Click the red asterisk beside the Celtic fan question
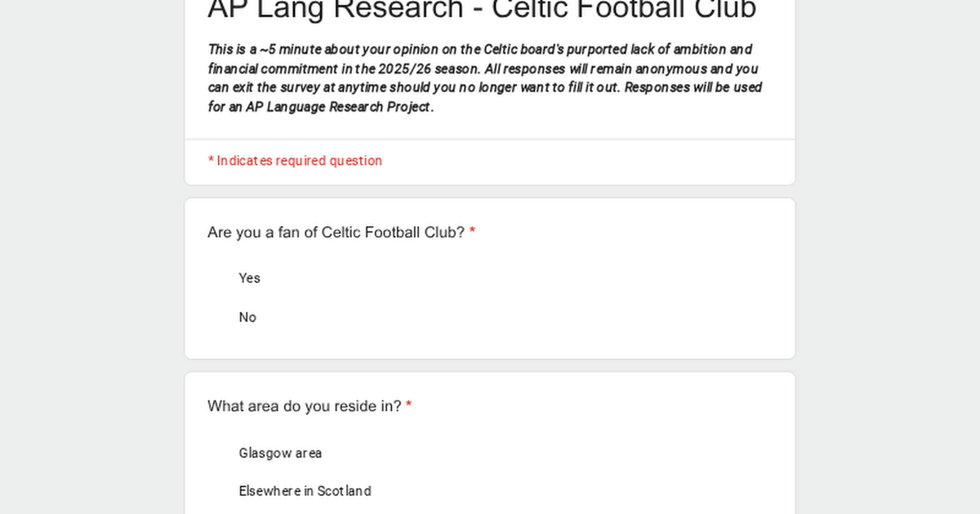Screen dimensions: 980x514 472,233
